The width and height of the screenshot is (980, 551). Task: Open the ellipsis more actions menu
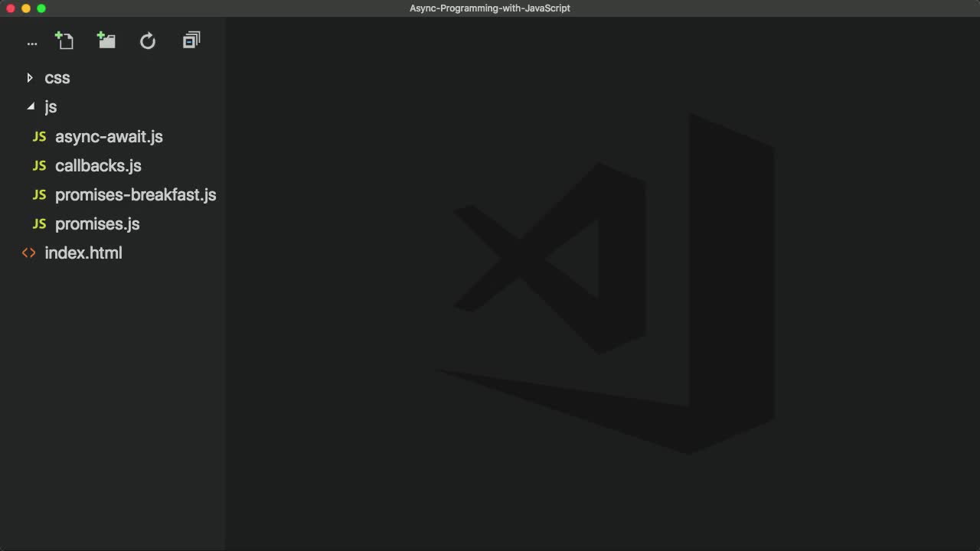click(31, 42)
